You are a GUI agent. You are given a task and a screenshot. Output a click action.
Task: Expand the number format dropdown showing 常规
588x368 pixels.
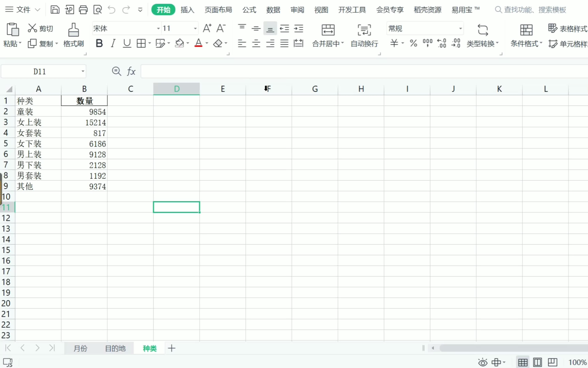[x=460, y=28]
